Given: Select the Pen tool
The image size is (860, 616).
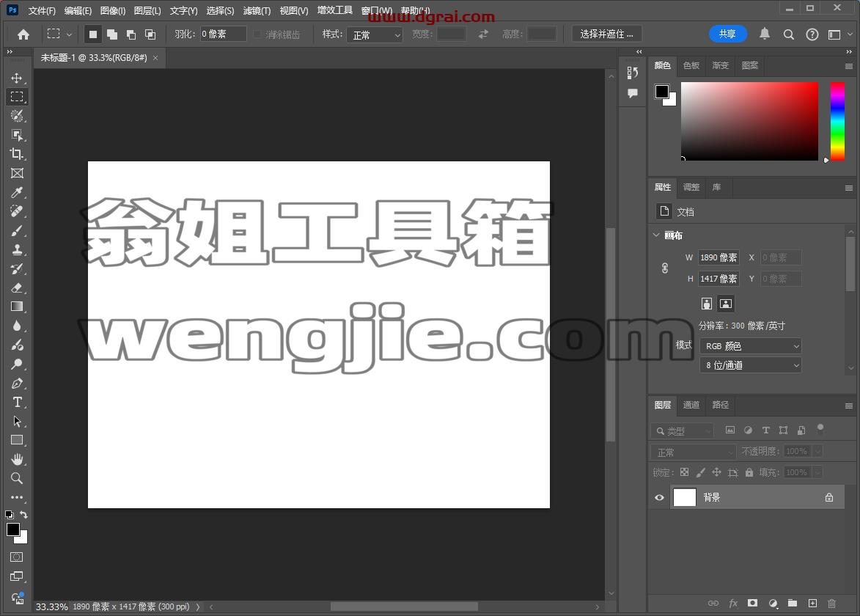Looking at the screenshot, I should coord(17,384).
